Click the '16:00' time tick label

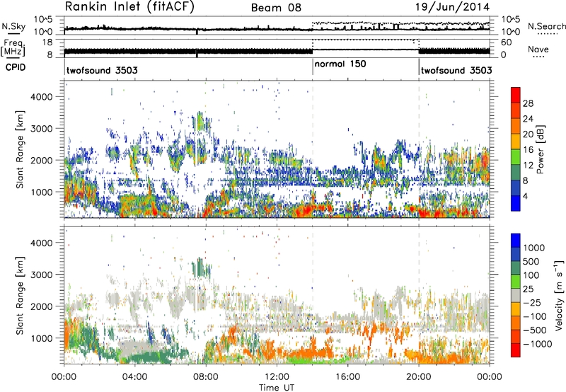347,377
